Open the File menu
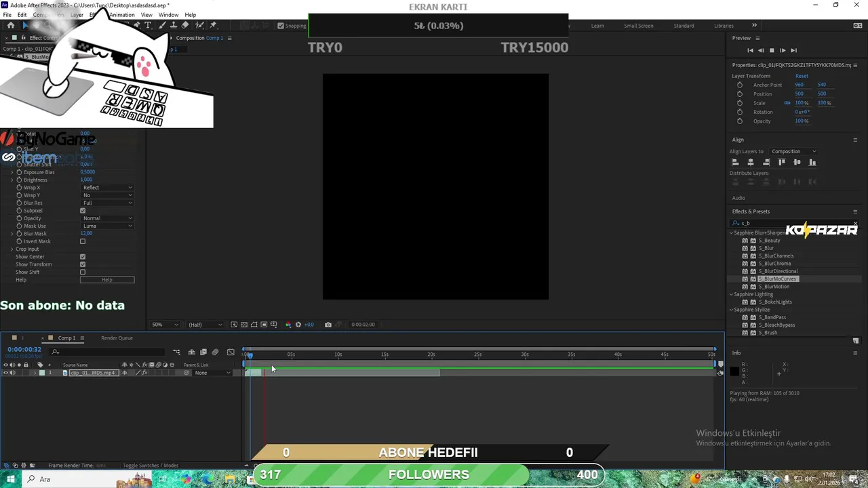 coord(7,15)
